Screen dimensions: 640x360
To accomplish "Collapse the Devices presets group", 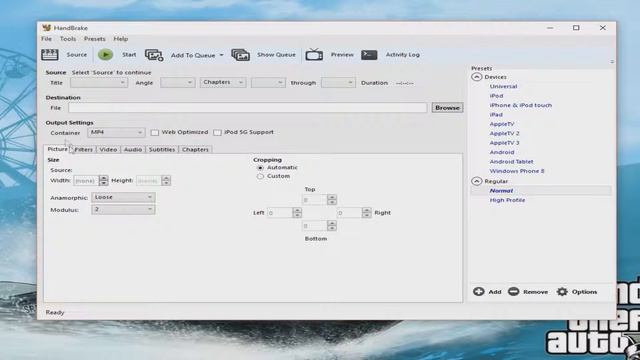I will pyautogui.click(x=477, y=77).
